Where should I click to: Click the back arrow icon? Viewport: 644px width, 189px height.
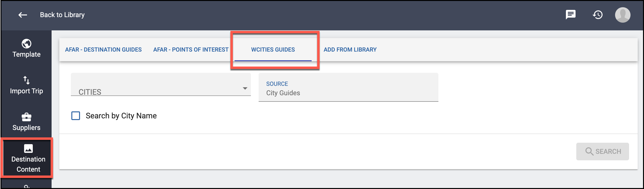click(x=23, y=15)
